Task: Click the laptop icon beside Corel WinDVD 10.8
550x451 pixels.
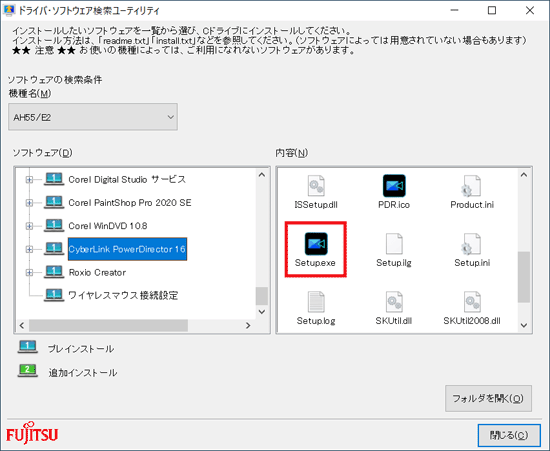Action: pos(54,226)
